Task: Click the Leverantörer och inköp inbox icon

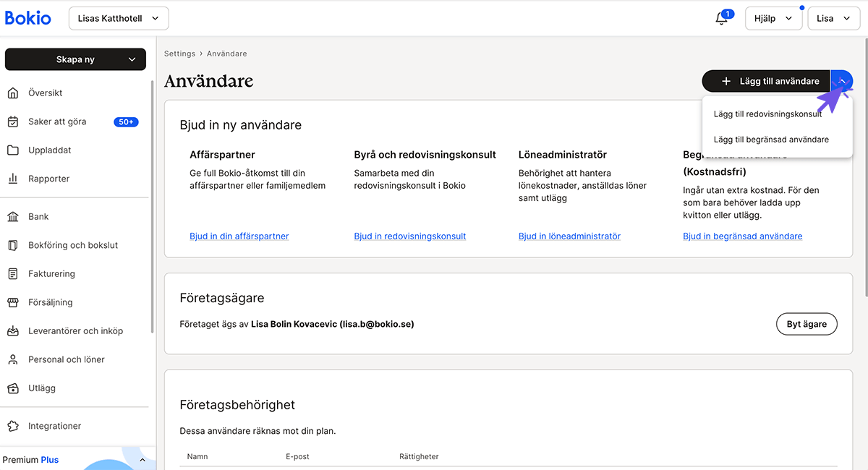Action: pos(13,331)
